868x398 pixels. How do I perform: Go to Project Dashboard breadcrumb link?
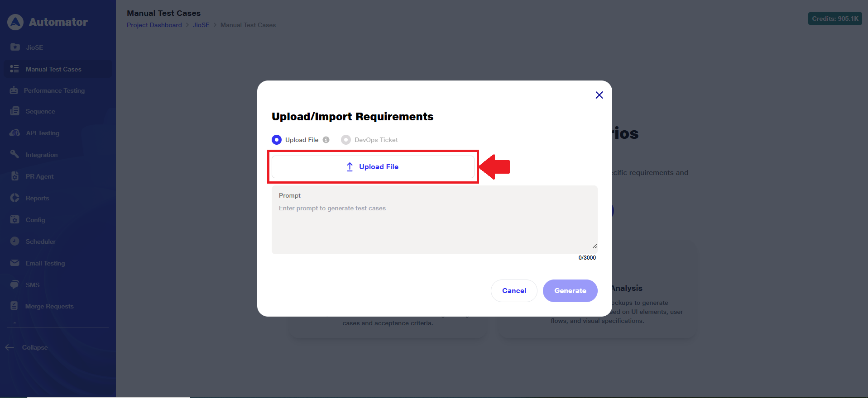click(x=154, y=25)
